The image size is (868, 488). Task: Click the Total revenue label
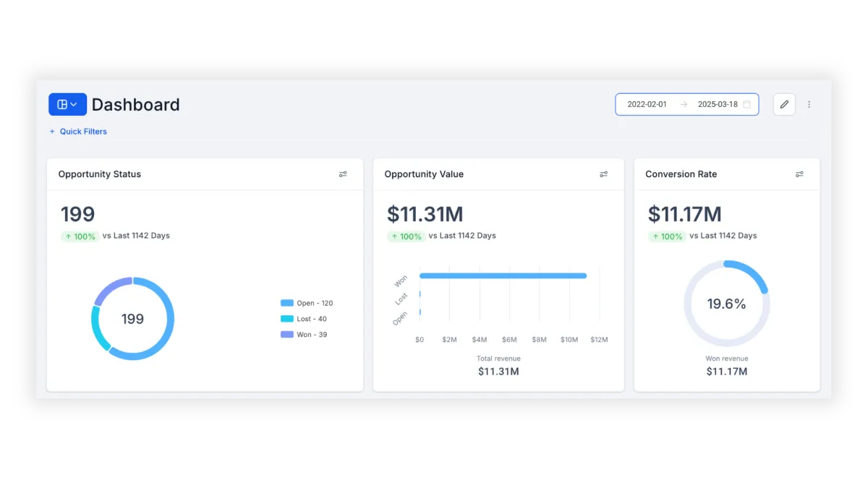click(x=498, y=359)
